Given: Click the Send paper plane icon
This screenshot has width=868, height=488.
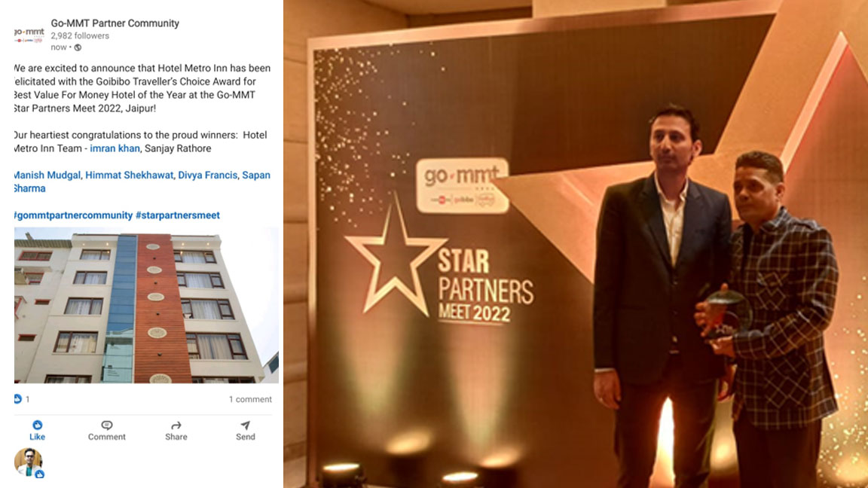Looking at the screenshot, I should 245,425.
